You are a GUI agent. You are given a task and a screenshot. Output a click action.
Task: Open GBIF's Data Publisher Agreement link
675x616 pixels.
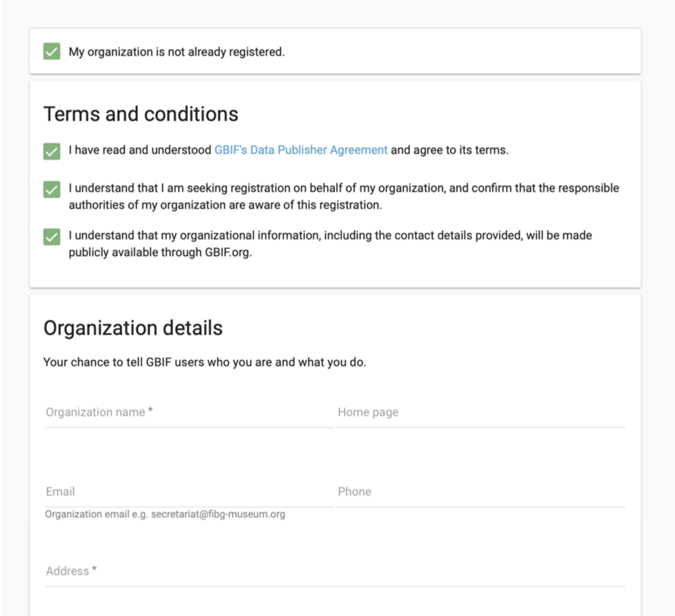click(301, 151)
